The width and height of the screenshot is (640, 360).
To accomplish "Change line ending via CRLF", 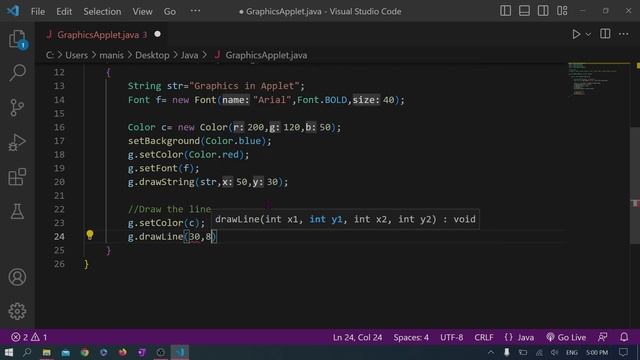I will pyautogui.click(x=484, y=337).
